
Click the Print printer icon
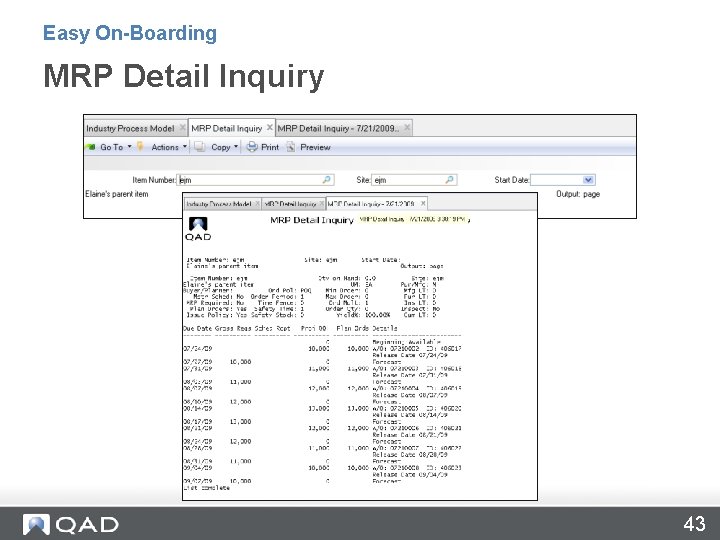point(252,146)
